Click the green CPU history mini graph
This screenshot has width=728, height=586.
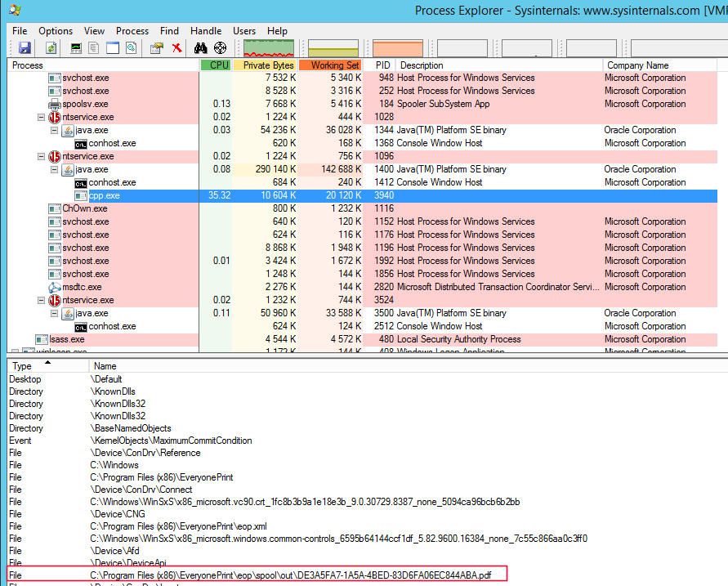[268, 47]
